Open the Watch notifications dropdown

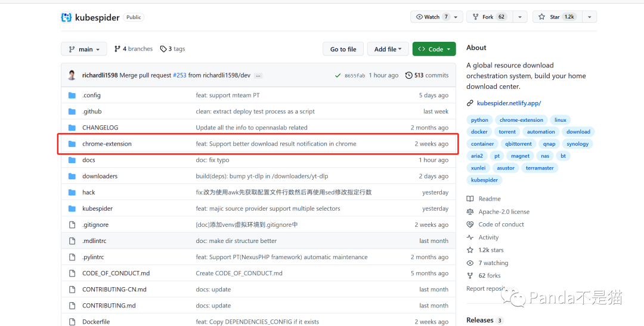(436, 17)
